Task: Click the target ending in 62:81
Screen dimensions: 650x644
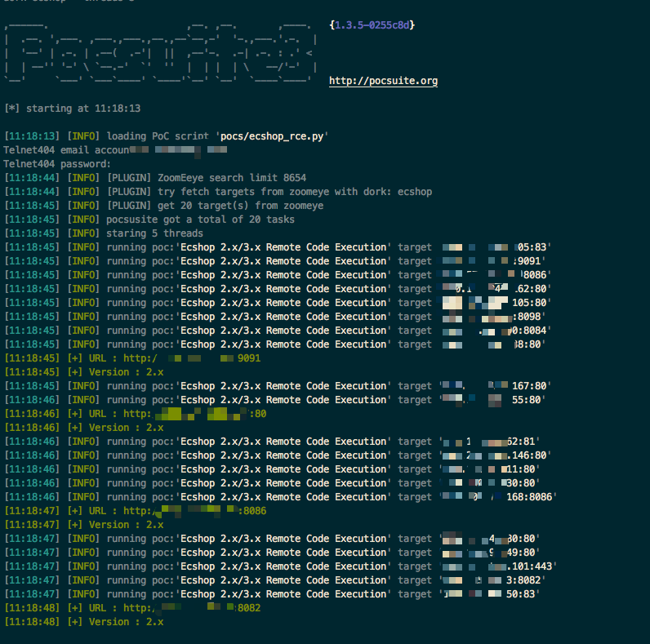Action: click(490, 442)
